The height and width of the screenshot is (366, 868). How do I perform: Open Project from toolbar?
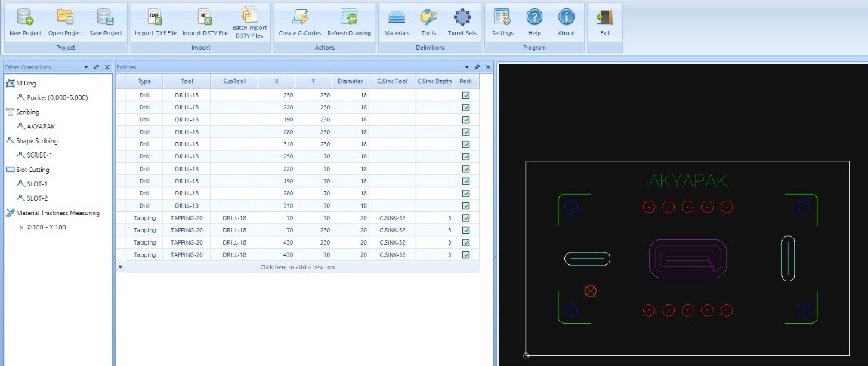click(65, 23)
